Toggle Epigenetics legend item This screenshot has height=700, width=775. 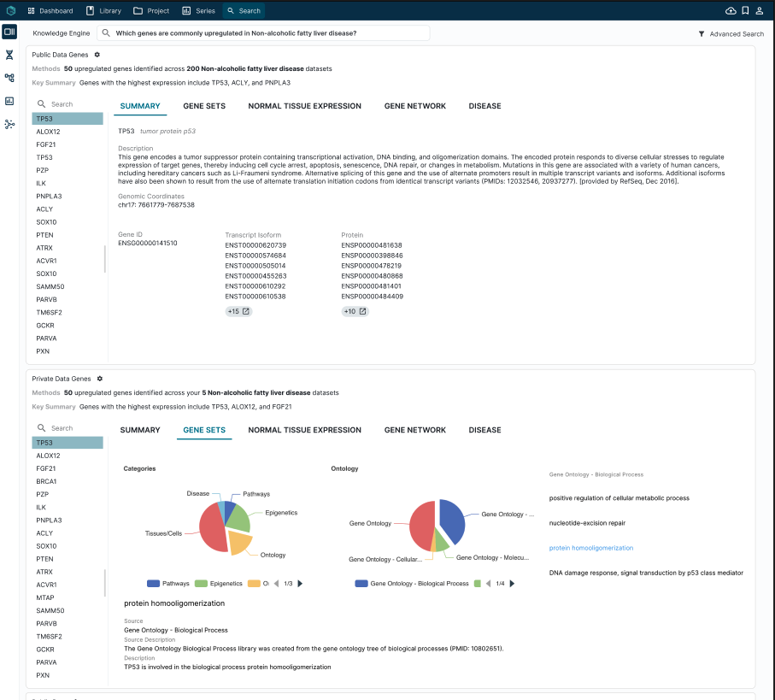point(219,583)
